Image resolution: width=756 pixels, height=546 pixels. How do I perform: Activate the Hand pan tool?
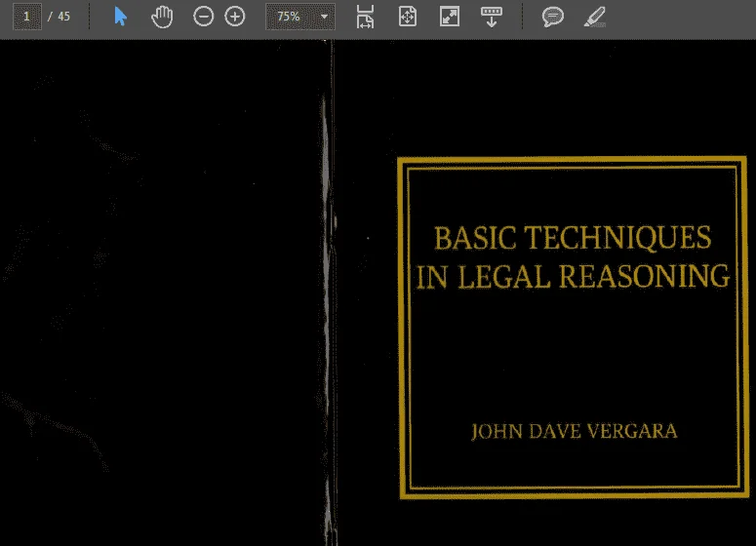coord(162,17)
